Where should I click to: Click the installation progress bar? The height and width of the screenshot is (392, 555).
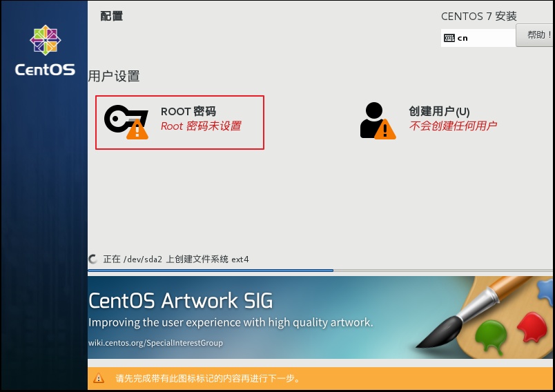click(x=320, y=271)
